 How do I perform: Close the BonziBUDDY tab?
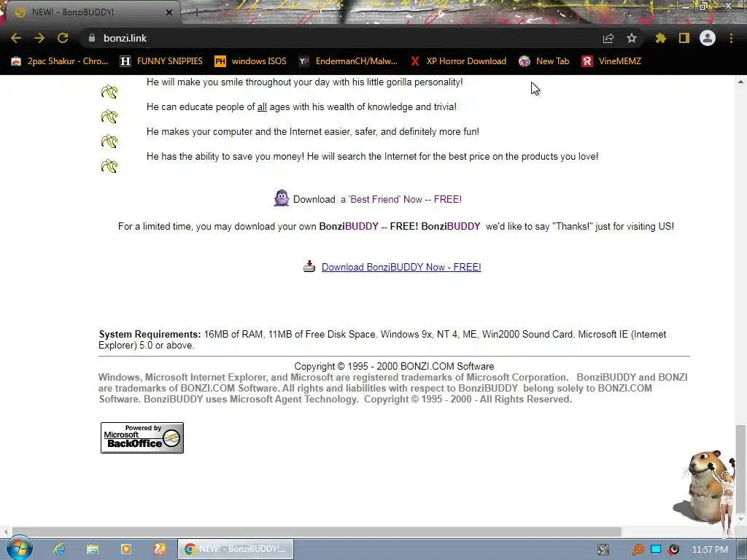(x=169, y=12)
